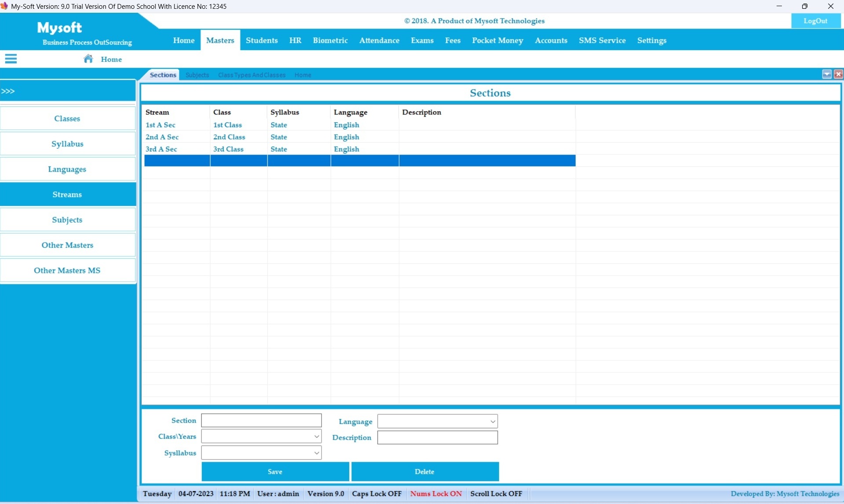Switch to Class Types And Classes tab
844x504 pixels.
click(252, 75)
